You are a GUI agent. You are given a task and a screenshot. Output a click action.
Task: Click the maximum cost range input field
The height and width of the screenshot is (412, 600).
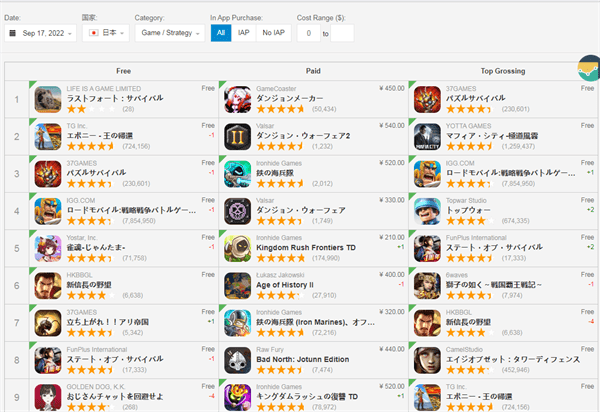pos(342,33)
